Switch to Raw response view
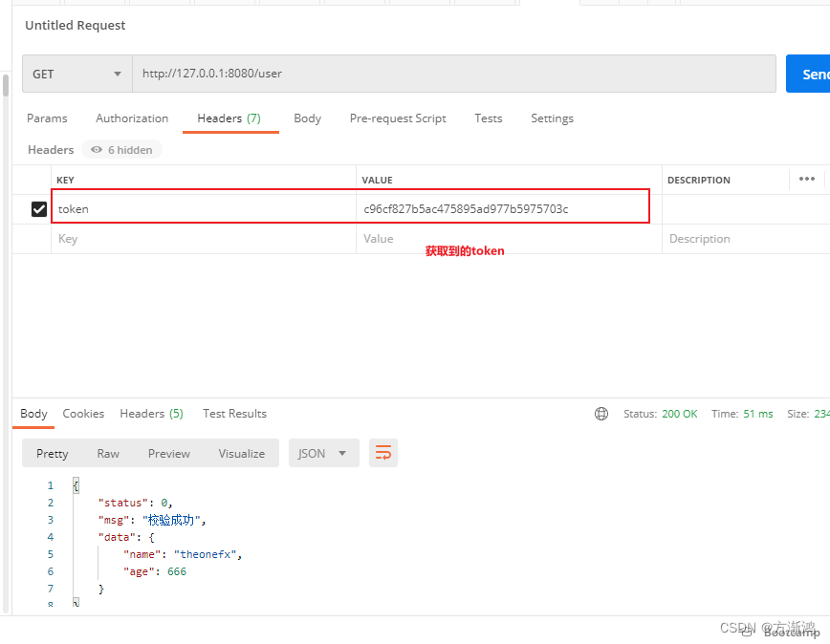Image resolution: width=830 pixels, height=644 pixels. 108,454
